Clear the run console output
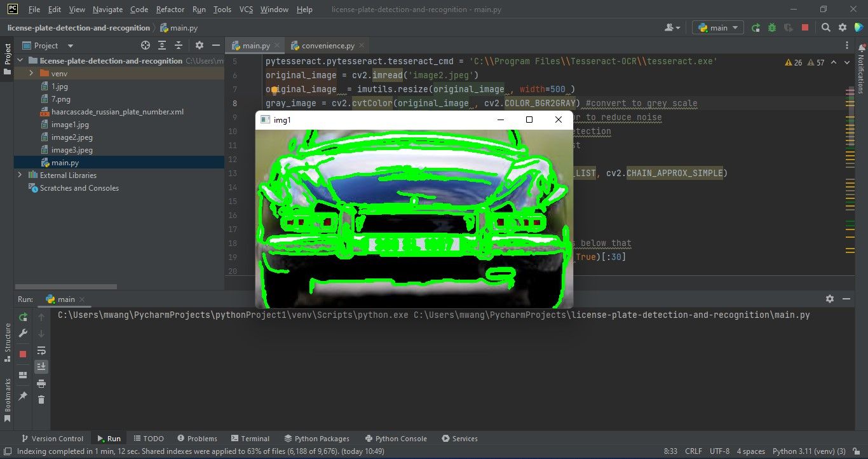868x459 pixels. [x=41, y=399]
